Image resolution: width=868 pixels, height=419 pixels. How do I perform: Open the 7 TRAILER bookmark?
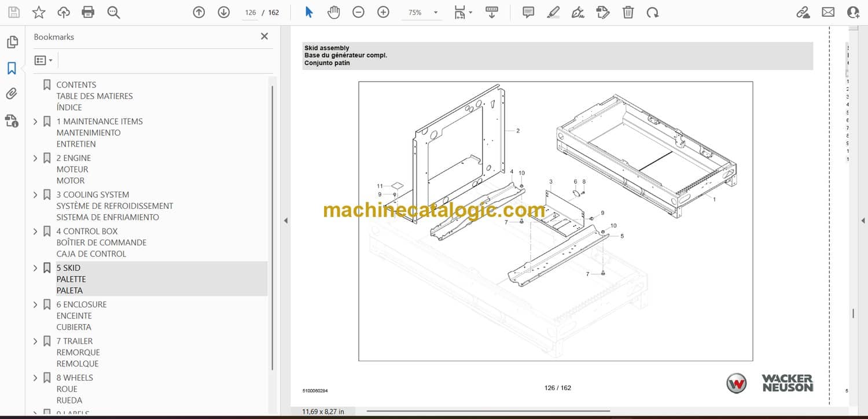point(78,352)
